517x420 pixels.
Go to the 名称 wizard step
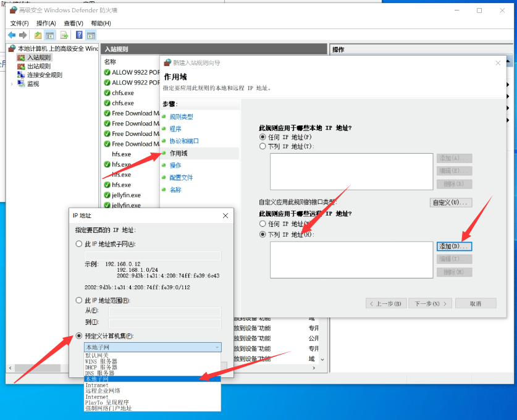pos(175,190)
